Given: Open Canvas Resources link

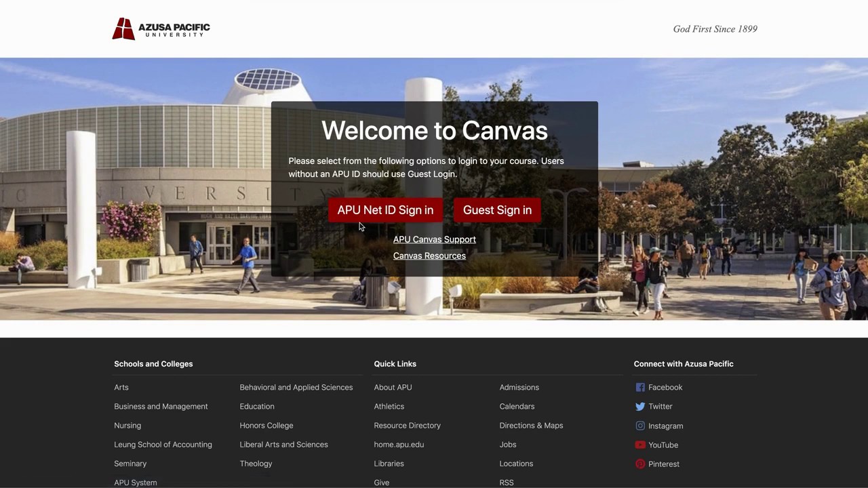Looking at the screenshot, I should 429,256.
